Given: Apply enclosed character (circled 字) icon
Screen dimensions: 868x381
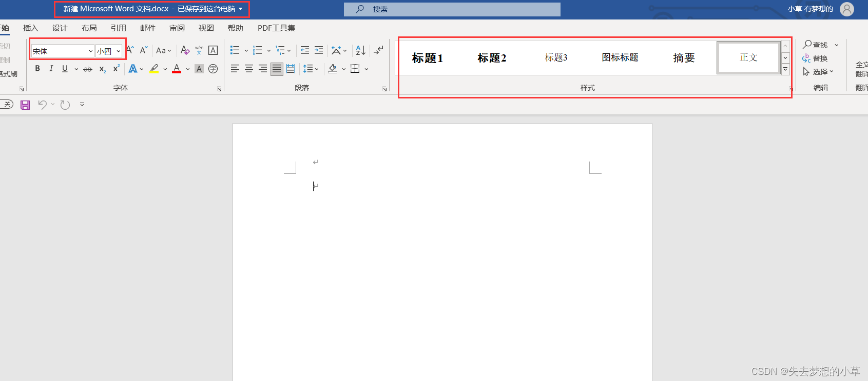Looking at the screenshot, I should click(213, 69).
